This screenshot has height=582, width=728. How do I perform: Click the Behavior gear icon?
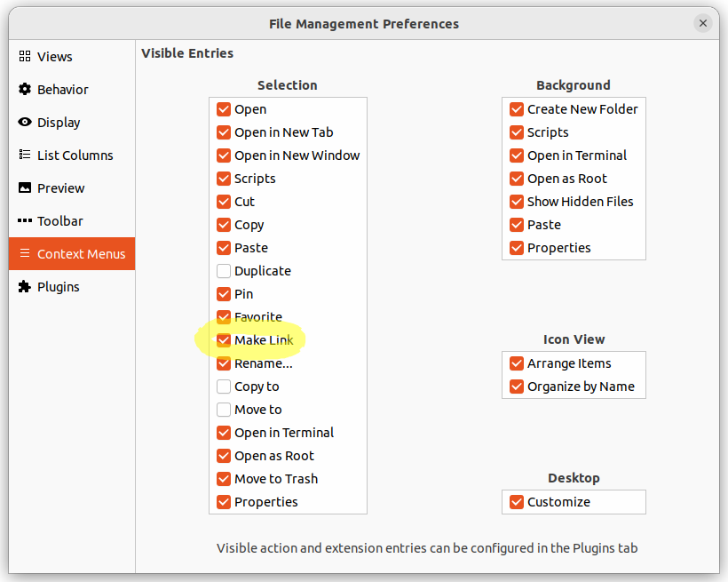25,89
